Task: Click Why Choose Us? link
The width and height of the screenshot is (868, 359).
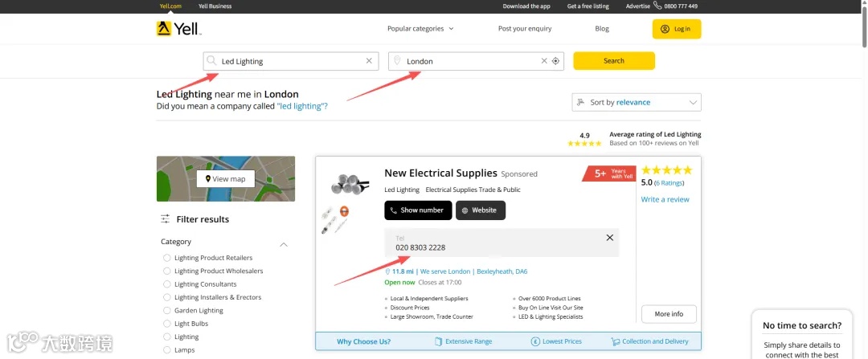Action: (364, 341)
